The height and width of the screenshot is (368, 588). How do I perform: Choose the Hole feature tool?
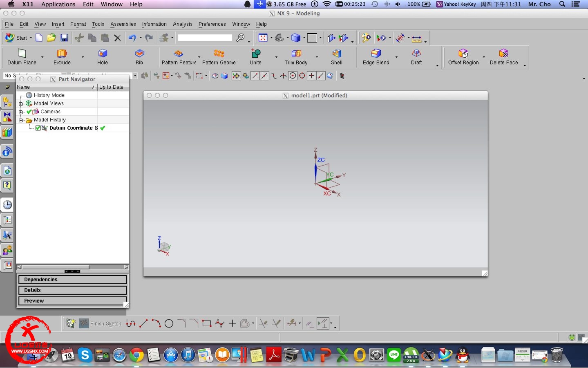point(103,57)
